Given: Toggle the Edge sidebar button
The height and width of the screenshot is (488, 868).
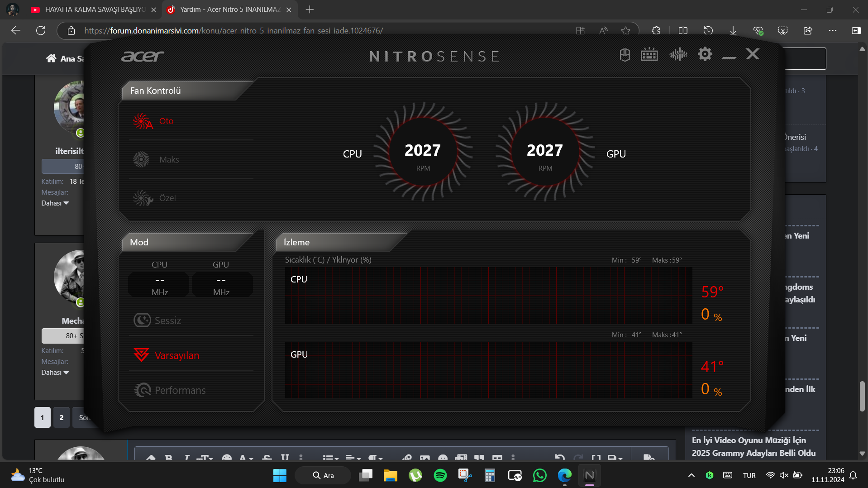Looking at the screenshot, I should (856, 30).
